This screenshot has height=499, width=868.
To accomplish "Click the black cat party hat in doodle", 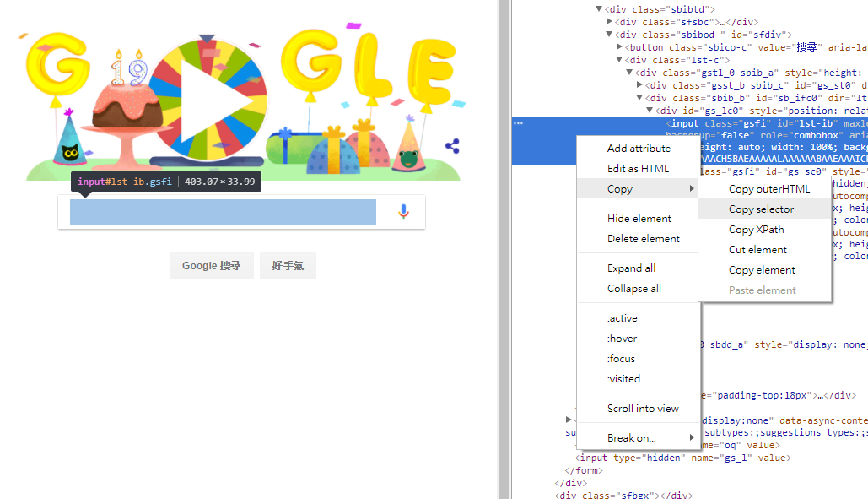I will point(70,138).
